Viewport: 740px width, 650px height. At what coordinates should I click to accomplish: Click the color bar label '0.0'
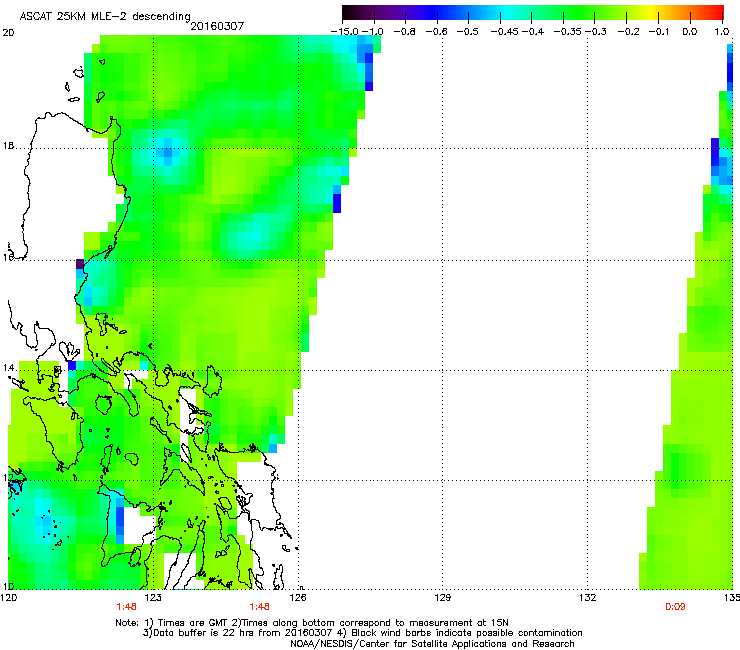(690, 32)
